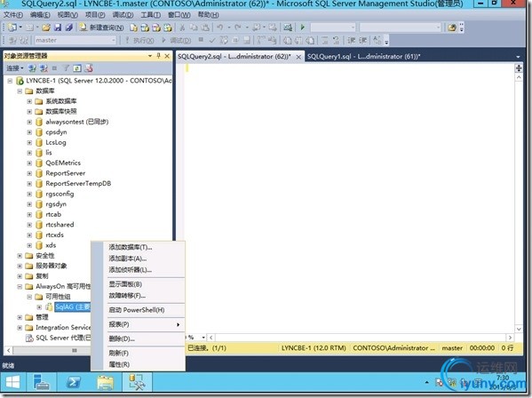Screen dimensions: 532x398
Task: Click the Filter funnel icon in Object Explorer
Action: [66, 68]
